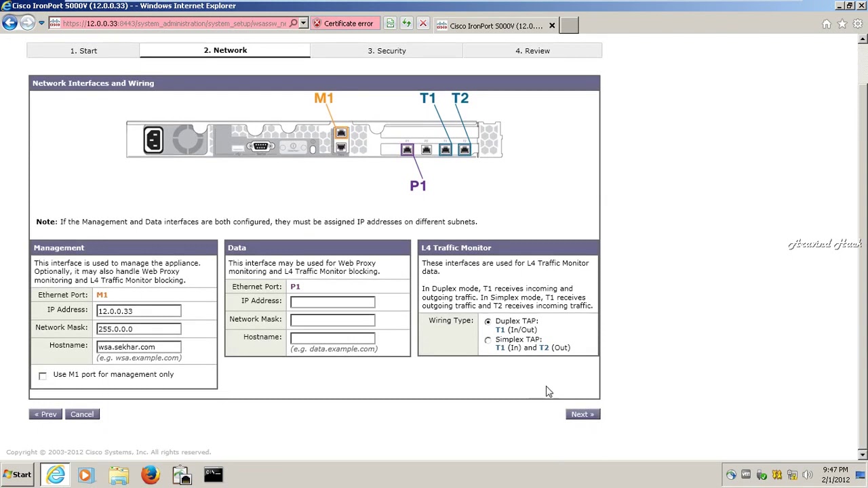The image size is (868, 488).
Task: Open the Command Prompt taskbar icon
Action: [214, 474]
